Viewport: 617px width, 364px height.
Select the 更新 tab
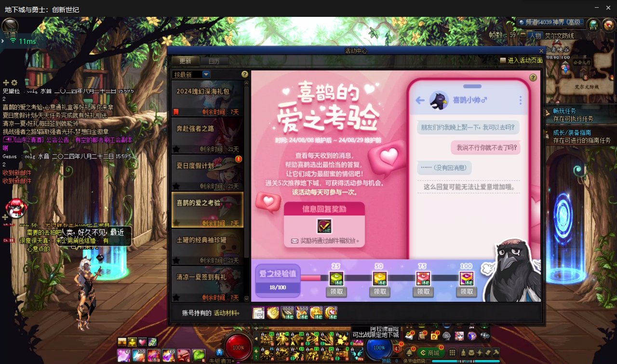186,61
